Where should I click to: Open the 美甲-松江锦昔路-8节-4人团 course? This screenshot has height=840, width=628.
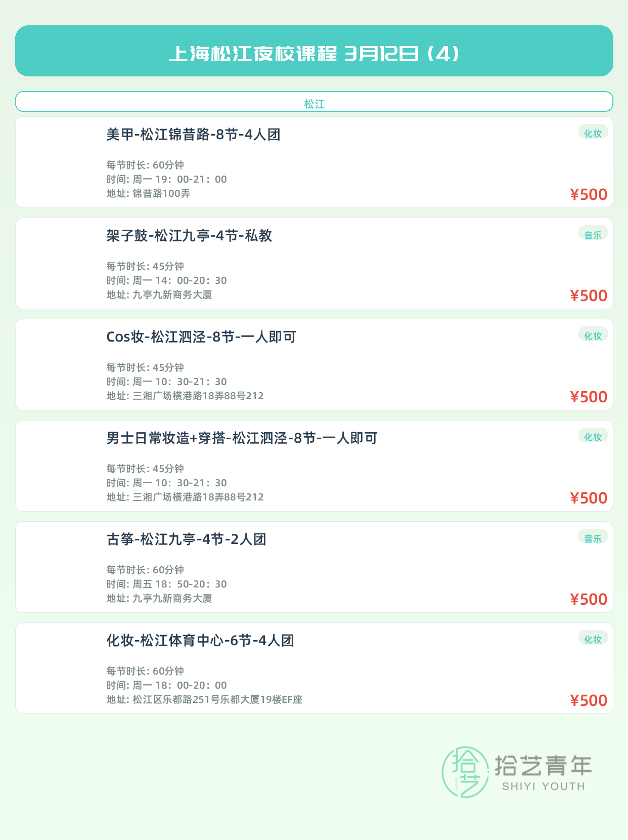(x=193, y=135)
